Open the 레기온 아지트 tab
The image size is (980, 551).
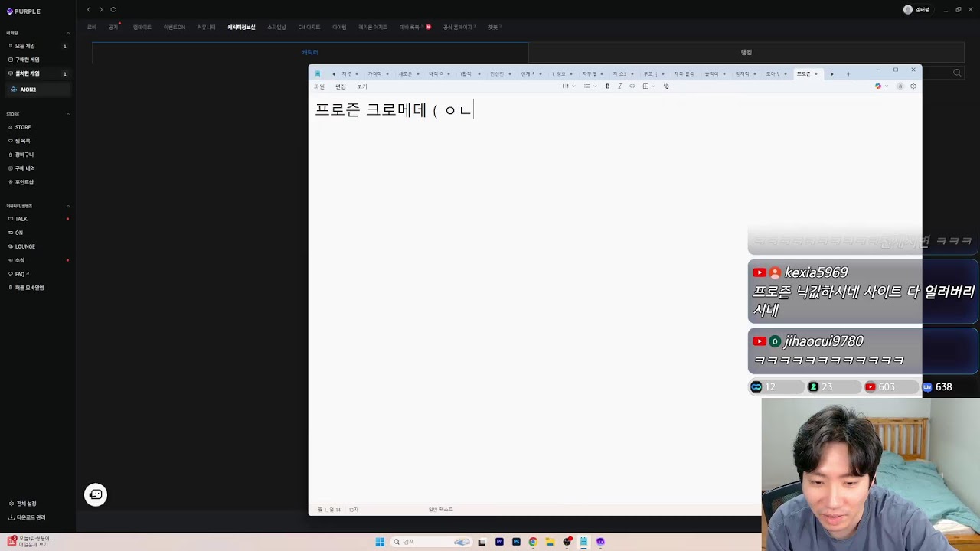tap(373, 28)
